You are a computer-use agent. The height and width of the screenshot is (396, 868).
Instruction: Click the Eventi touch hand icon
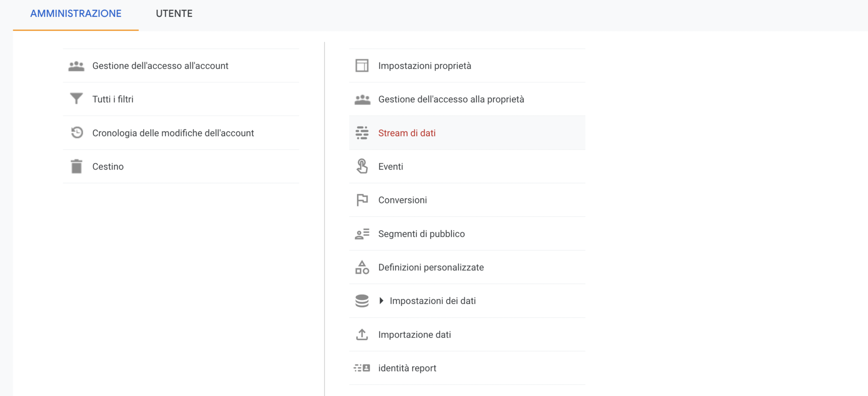[x=362, y=166]
